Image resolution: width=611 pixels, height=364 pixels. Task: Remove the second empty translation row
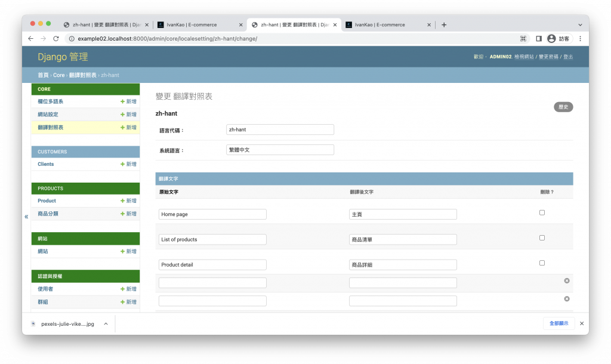coord(567,298)
